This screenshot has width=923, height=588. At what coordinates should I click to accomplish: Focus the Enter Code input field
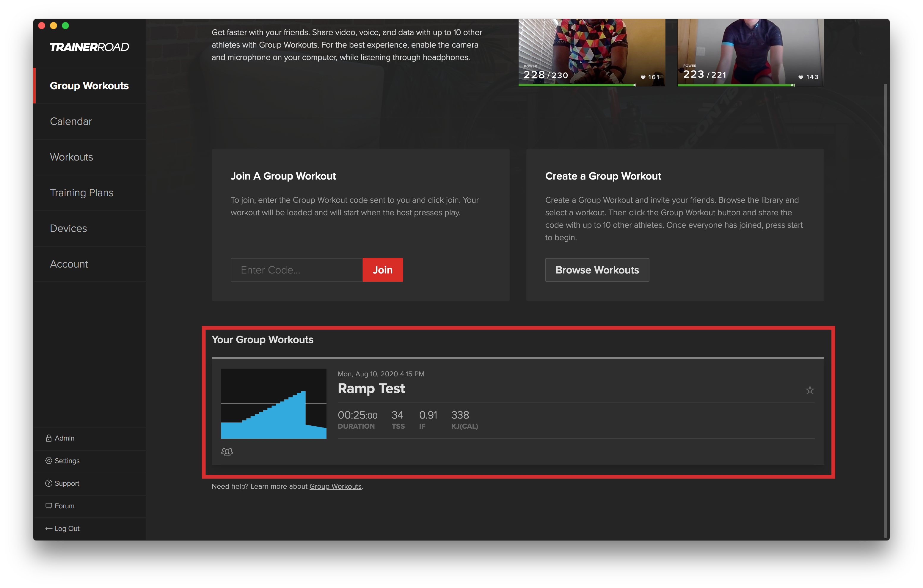coord(297,270)
